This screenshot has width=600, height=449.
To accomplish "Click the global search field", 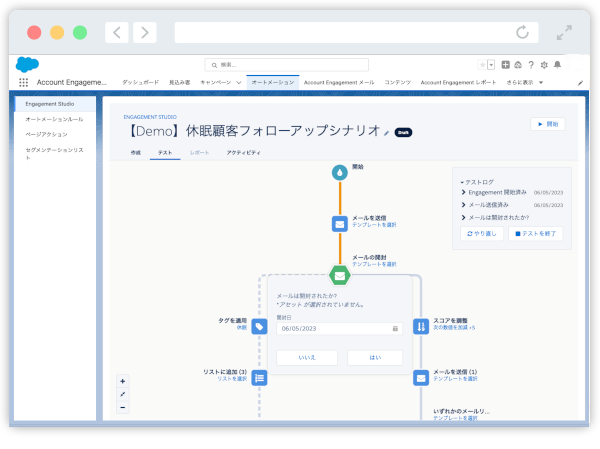I will tap(287, 65).
